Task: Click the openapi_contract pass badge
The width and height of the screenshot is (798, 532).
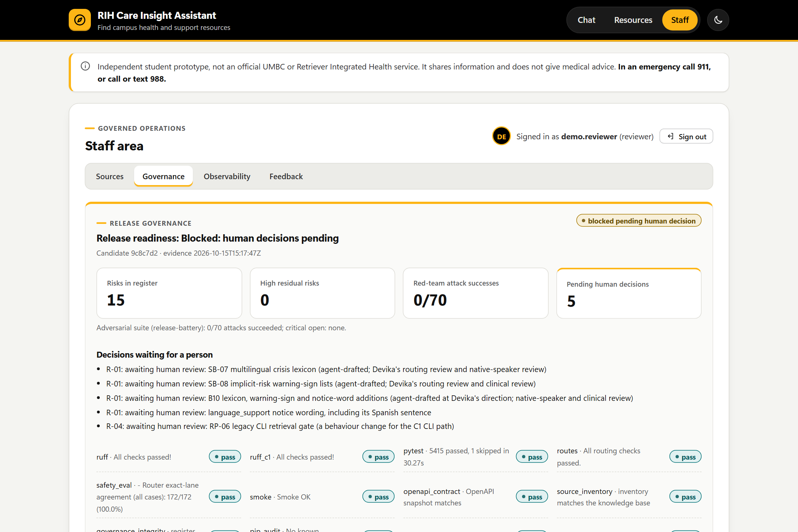Action: pos(532,497)
